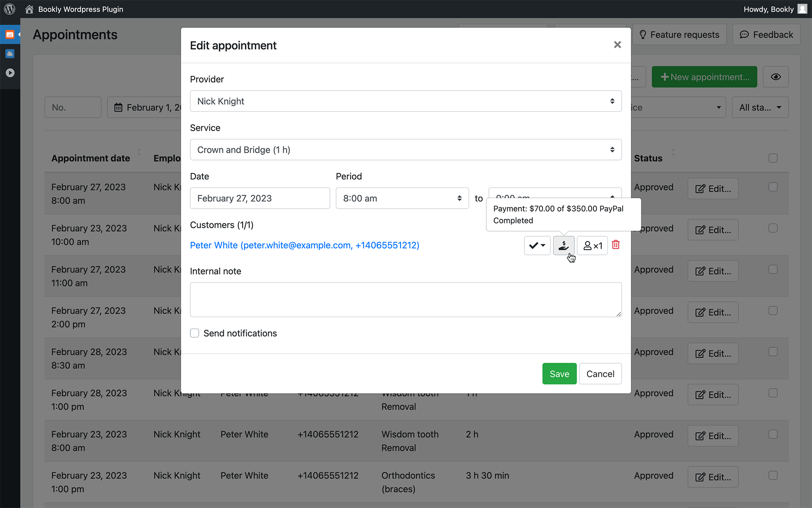Check the select-all checkbox in table header
The image size is (812, 508).
click(x=773, y=158)
